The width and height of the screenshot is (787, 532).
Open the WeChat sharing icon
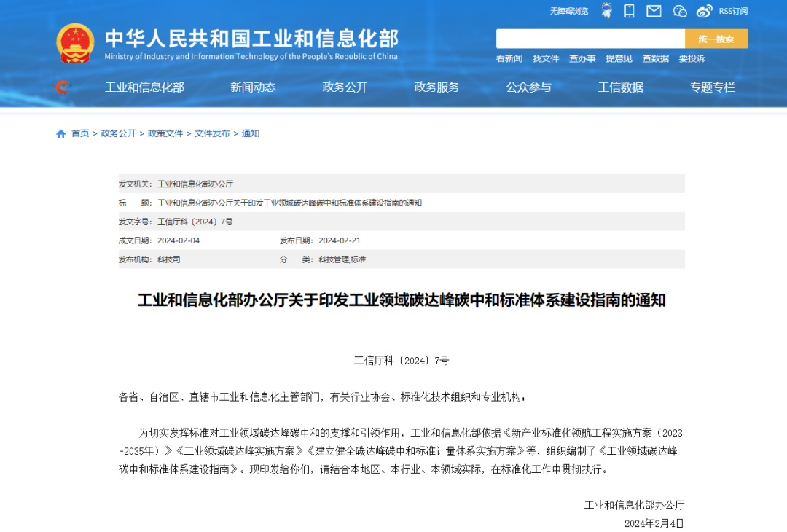[678, 11]
